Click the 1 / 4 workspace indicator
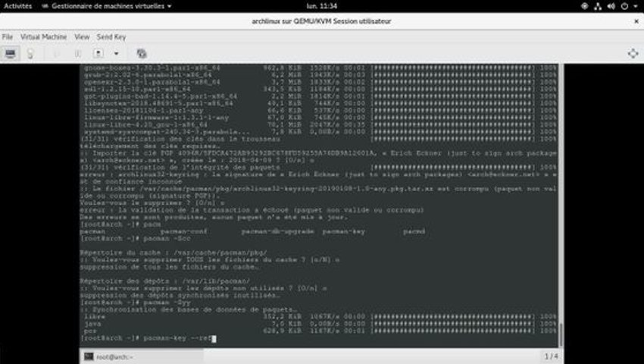 point(551,356)
